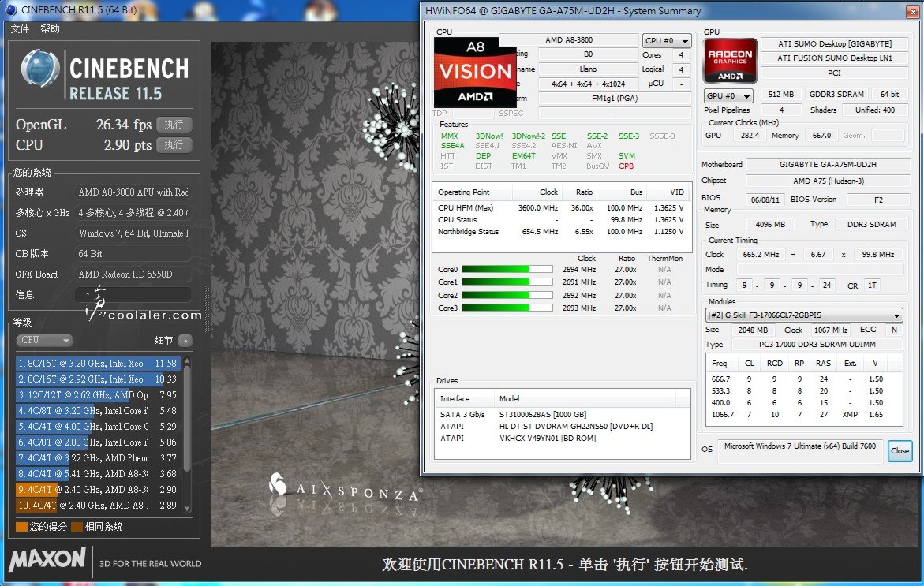Click the AMD A8 VISION logo
924x586 pixels.
tap(475, 73)
